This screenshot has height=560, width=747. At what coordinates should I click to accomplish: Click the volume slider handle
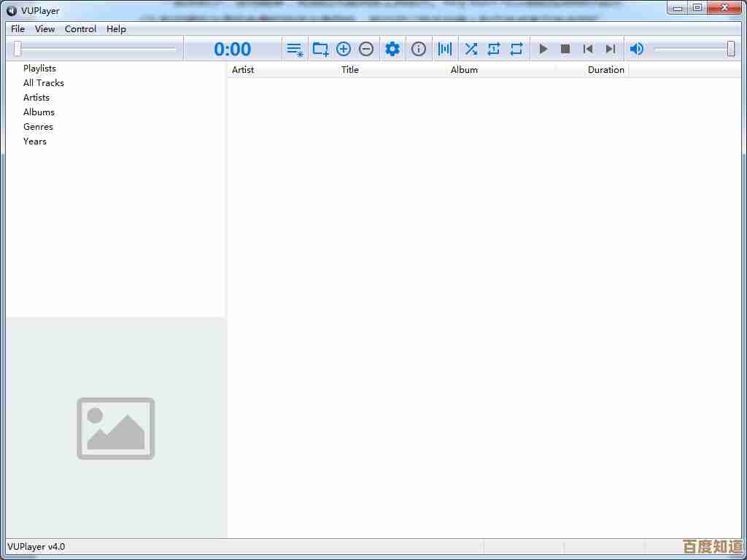(731, 50)
